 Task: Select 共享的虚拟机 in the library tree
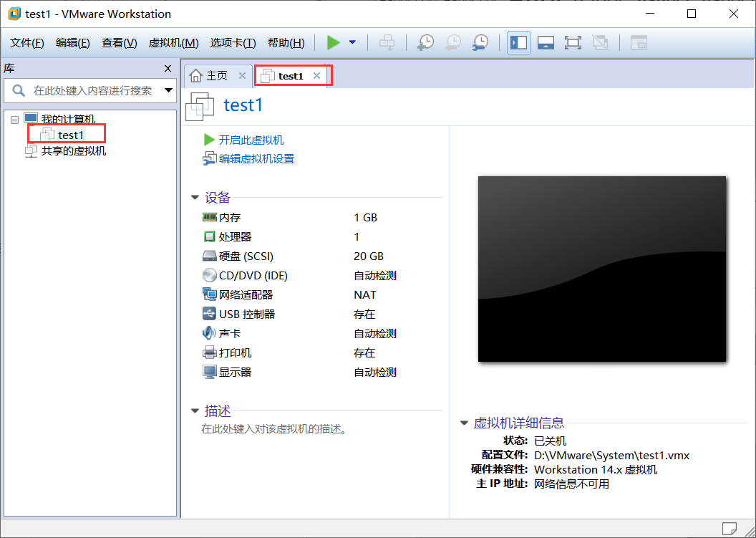(73, 151)
